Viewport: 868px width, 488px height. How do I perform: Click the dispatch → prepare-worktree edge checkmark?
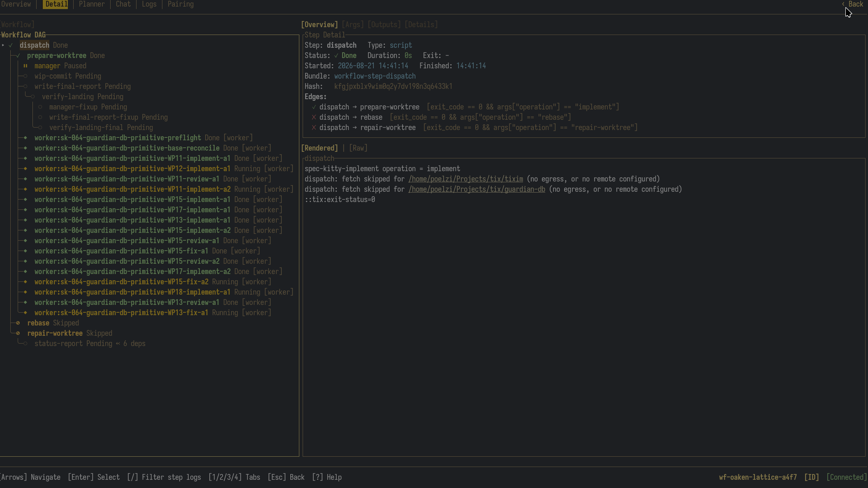314,107
